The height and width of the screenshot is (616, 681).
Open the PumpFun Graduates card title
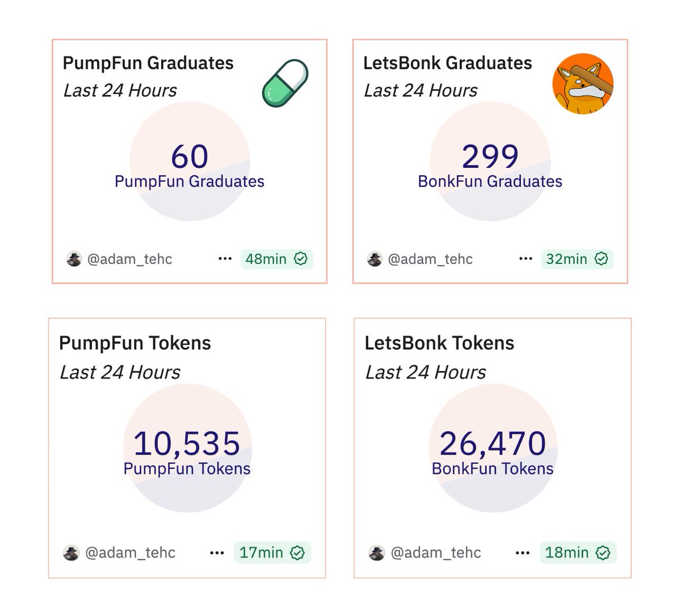[148, 63]
